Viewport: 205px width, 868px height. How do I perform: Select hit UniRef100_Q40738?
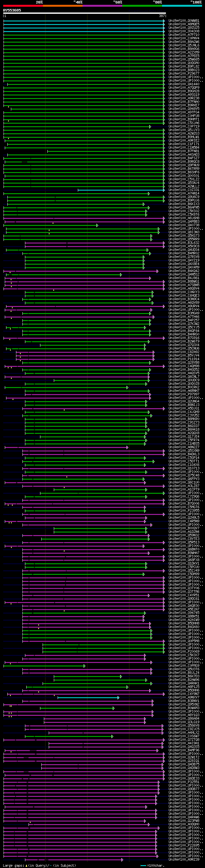[x=184, y=225]
